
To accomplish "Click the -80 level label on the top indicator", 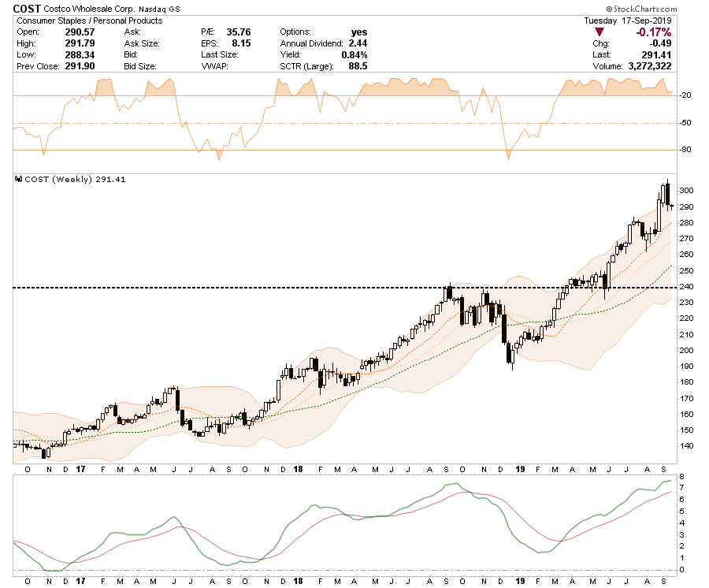I will [686, 150].
